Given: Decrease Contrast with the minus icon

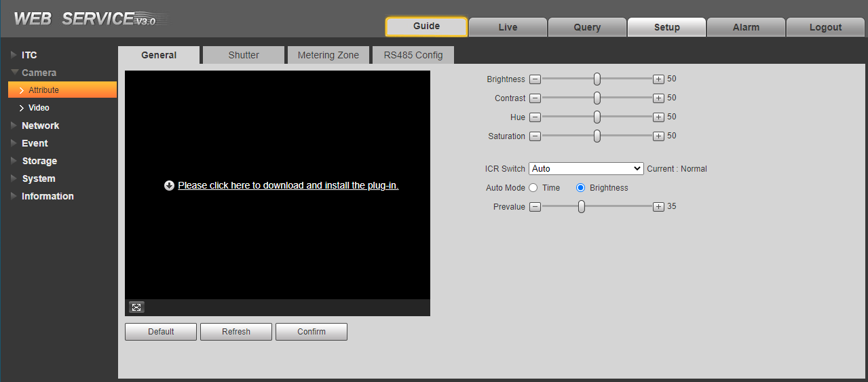Looking at the screenshot, I should 535,98.
